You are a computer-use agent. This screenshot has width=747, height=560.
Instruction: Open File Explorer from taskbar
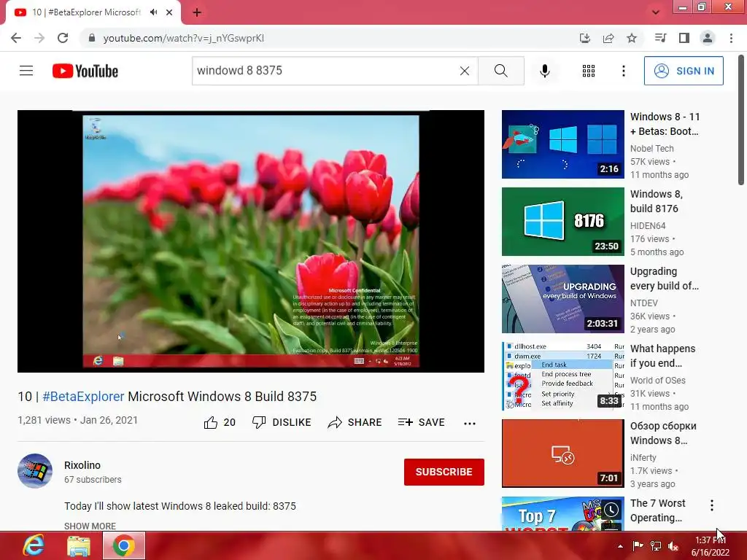point(79,545)
